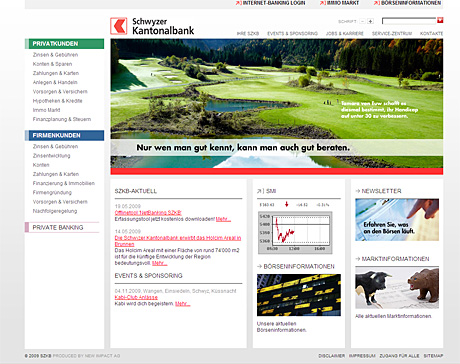Click the search input field

409,21
